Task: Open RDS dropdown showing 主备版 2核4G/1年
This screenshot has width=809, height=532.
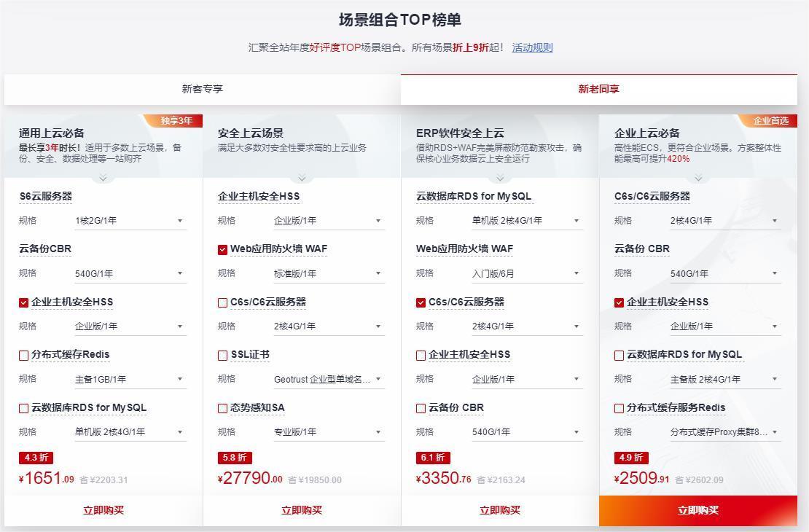Action: tap(725, 379)
